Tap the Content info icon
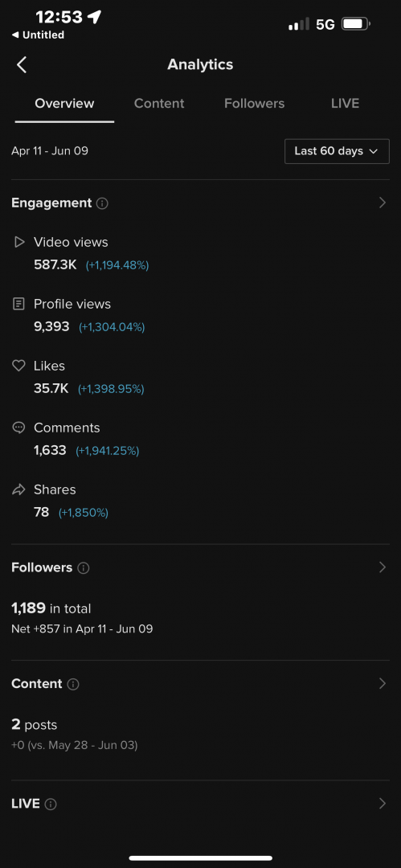The image size is (401, 868). click(x=73, y=684)
